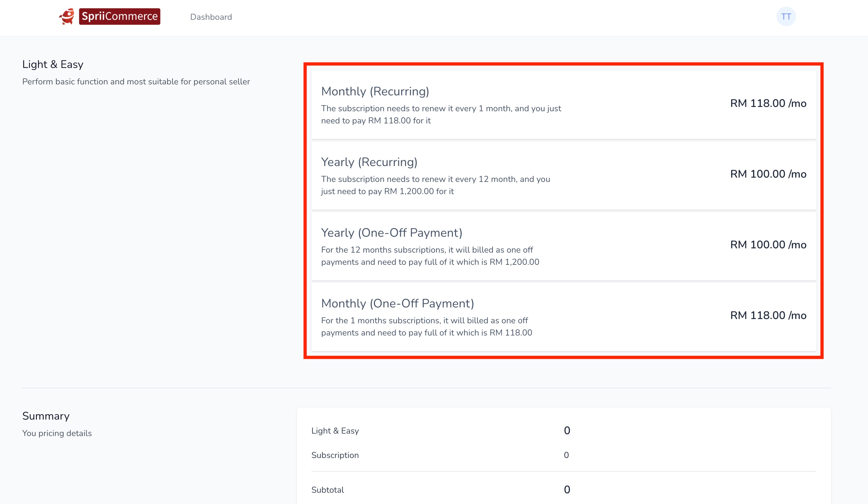The image size is (868, 504).
Task: Click RM 118.00 /mo on Monthly Recurring
Action: click(768, 103)
